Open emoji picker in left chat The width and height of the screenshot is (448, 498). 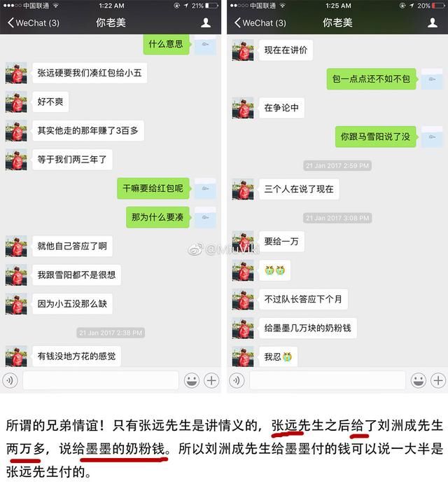(x=192, y=380)
